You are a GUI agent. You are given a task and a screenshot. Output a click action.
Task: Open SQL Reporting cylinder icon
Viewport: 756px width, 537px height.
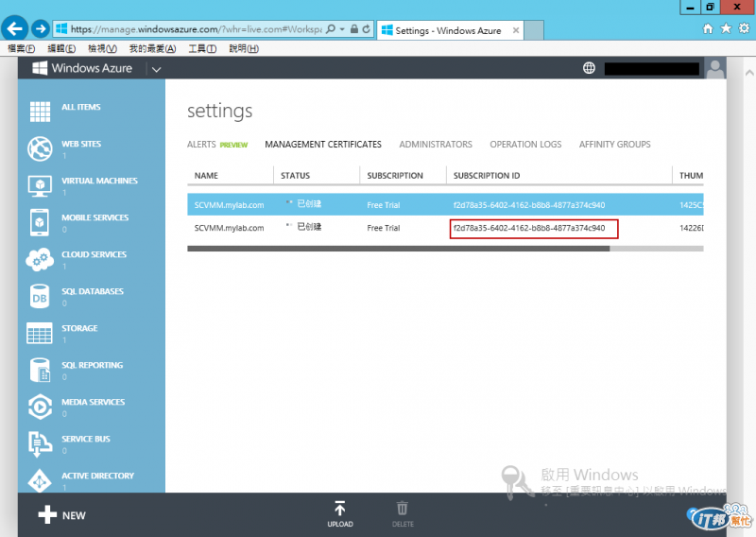[x=40, y=370]
